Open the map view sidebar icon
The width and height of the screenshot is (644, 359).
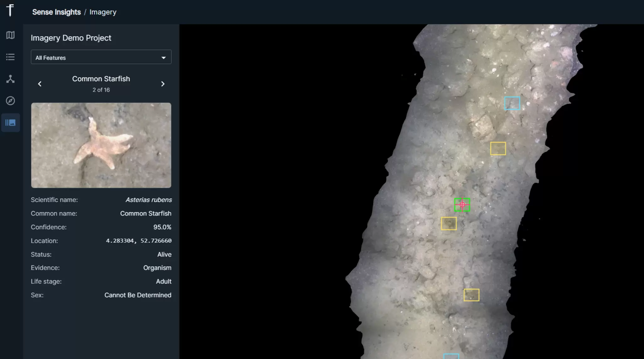(x=10, y=35)
